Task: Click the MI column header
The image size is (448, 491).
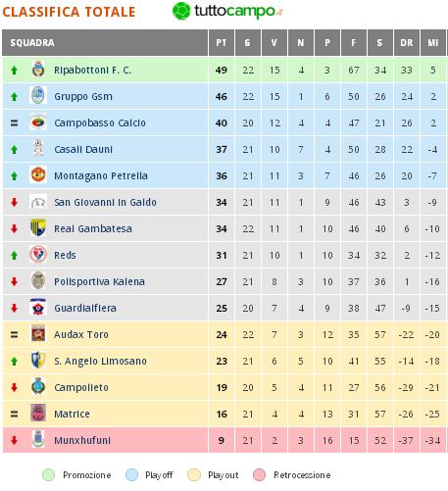Action: 433,43
